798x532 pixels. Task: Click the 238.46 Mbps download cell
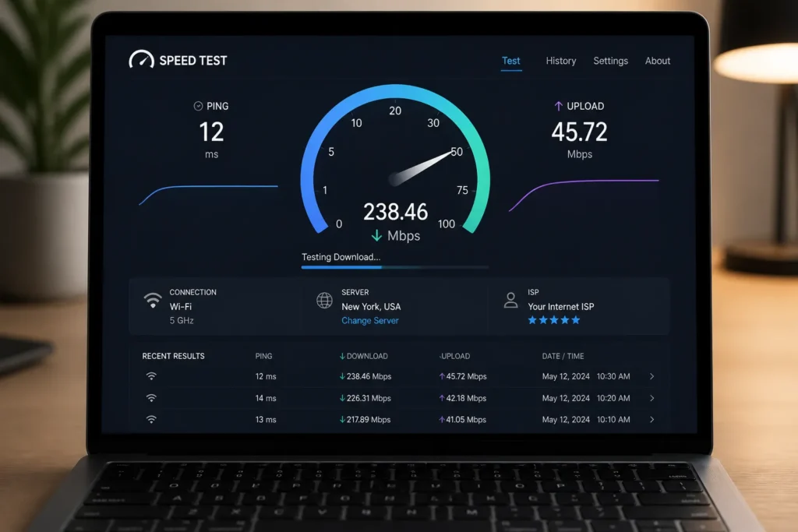[x=365, y=376]
